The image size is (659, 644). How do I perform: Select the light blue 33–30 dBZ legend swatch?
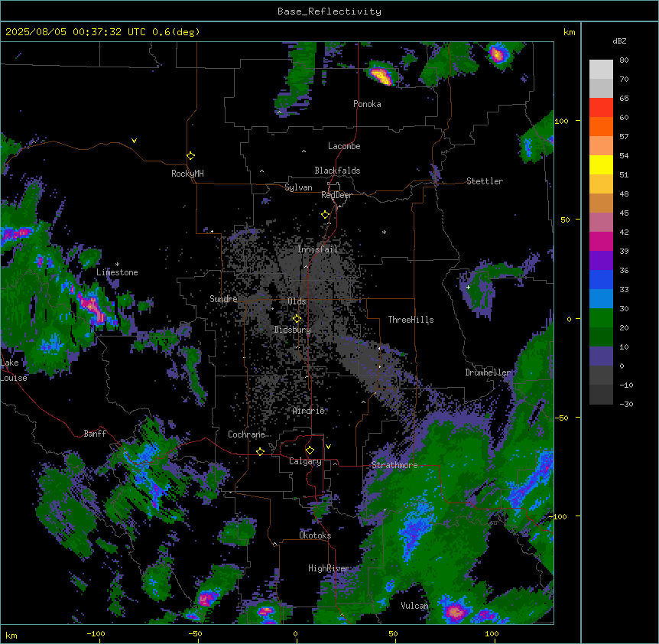pyautogui.click(x=601, y=299)
